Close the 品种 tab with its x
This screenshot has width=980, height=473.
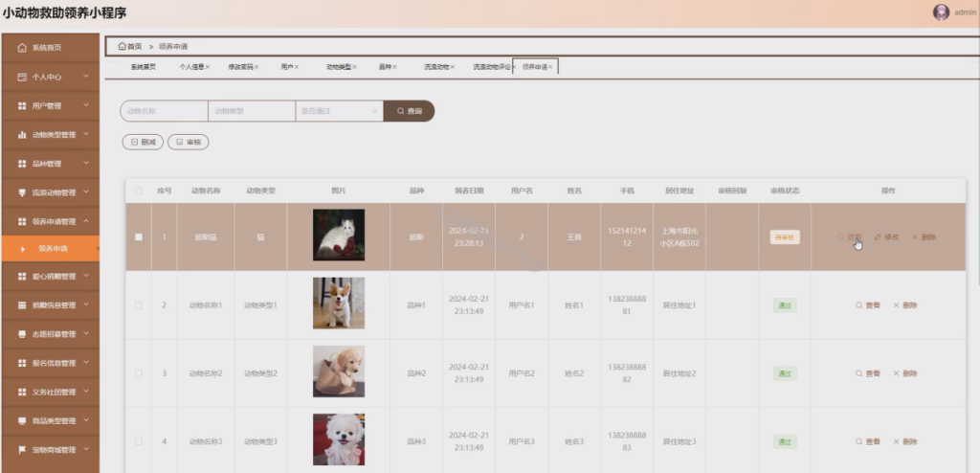394,67
